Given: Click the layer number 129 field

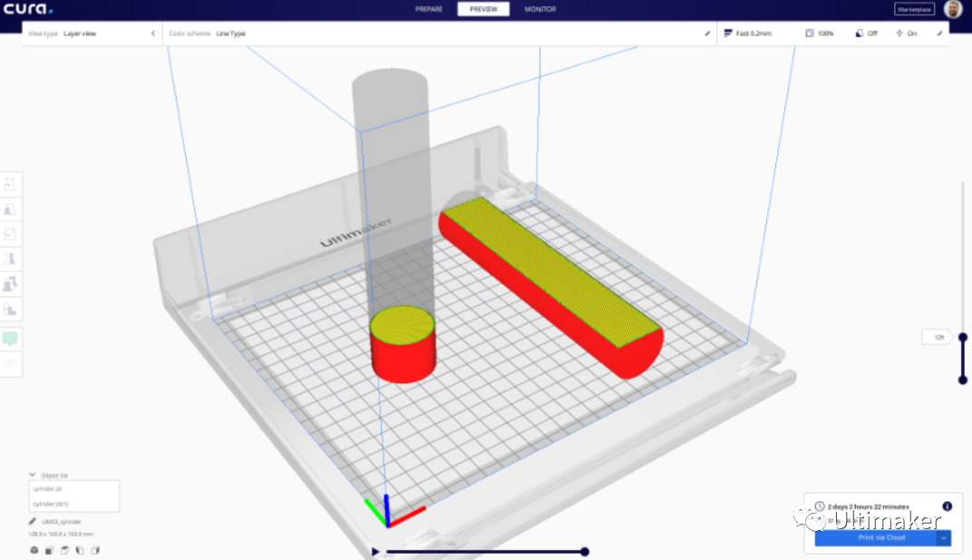Looking at the screenshot, I should pos(938,338).
